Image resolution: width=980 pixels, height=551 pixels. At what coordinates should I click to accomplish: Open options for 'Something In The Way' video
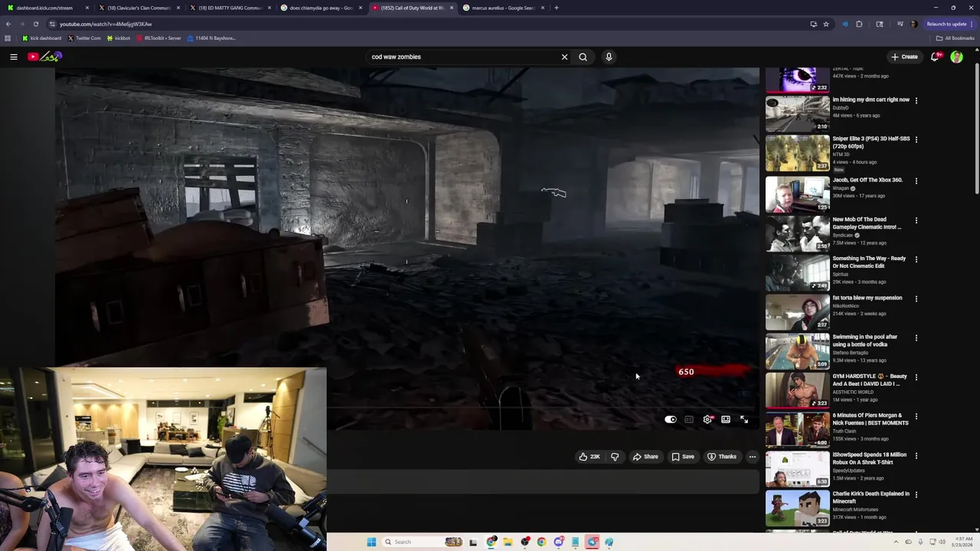[x=916, y=259]
